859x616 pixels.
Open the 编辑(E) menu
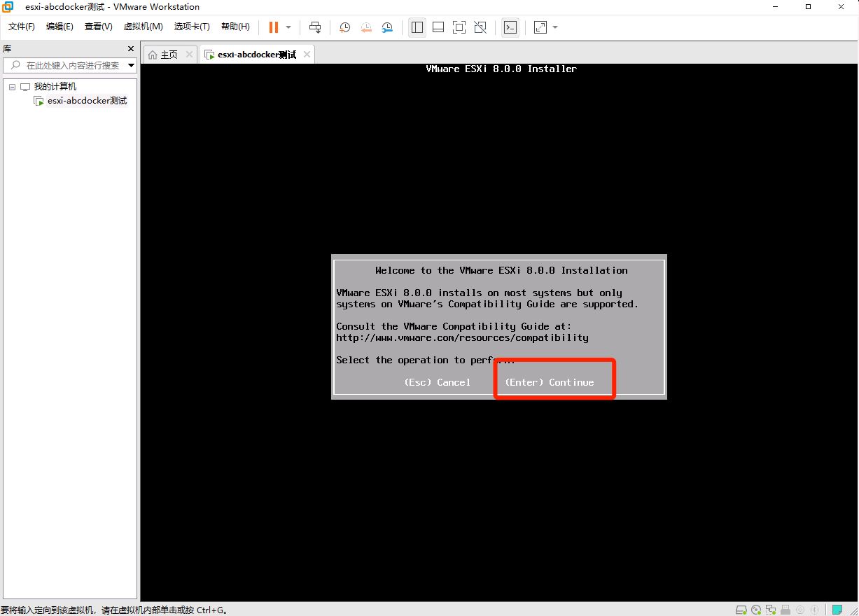coord(60,27)
